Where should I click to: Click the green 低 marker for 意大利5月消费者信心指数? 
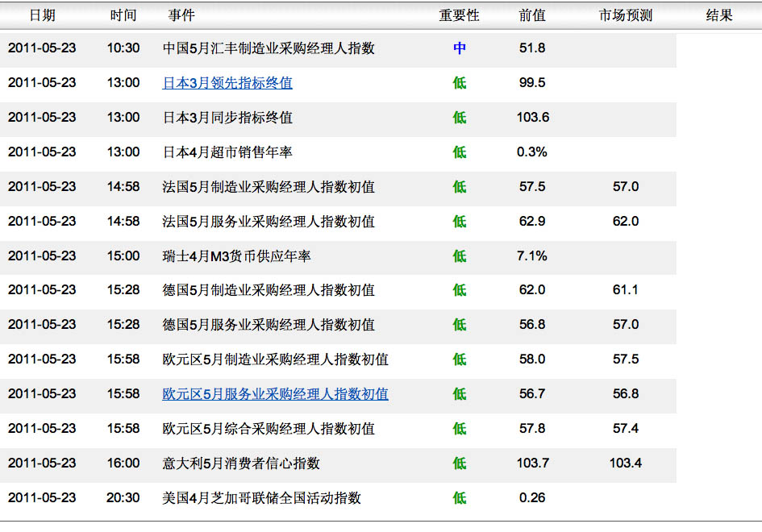point(460,463)
